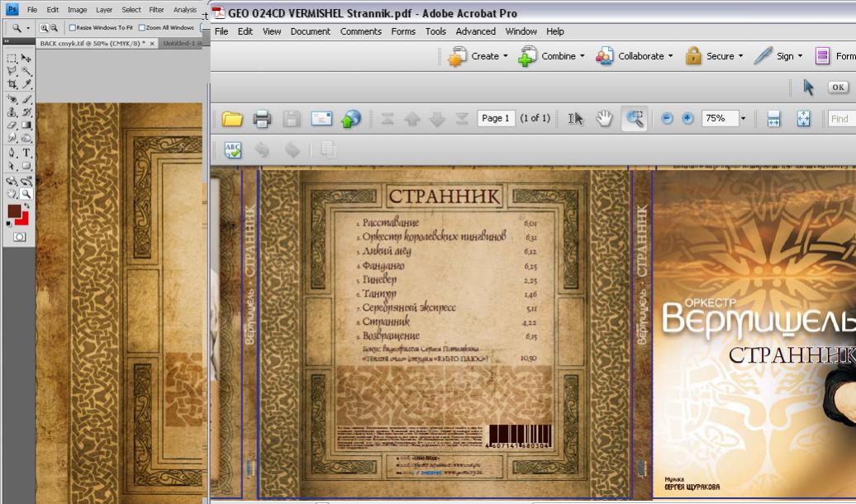Select the Horizontal Type tool in Photoshop

[26, 153]
